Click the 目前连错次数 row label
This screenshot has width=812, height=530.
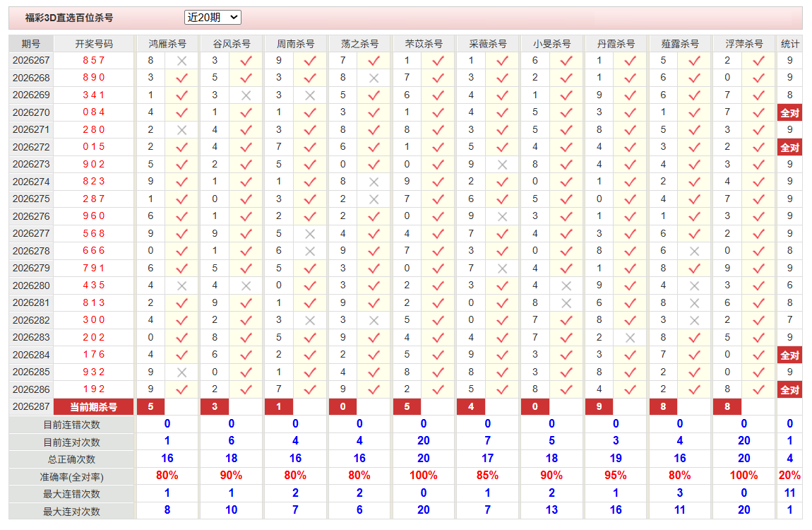pyautogui.click(x=71, y=425)
